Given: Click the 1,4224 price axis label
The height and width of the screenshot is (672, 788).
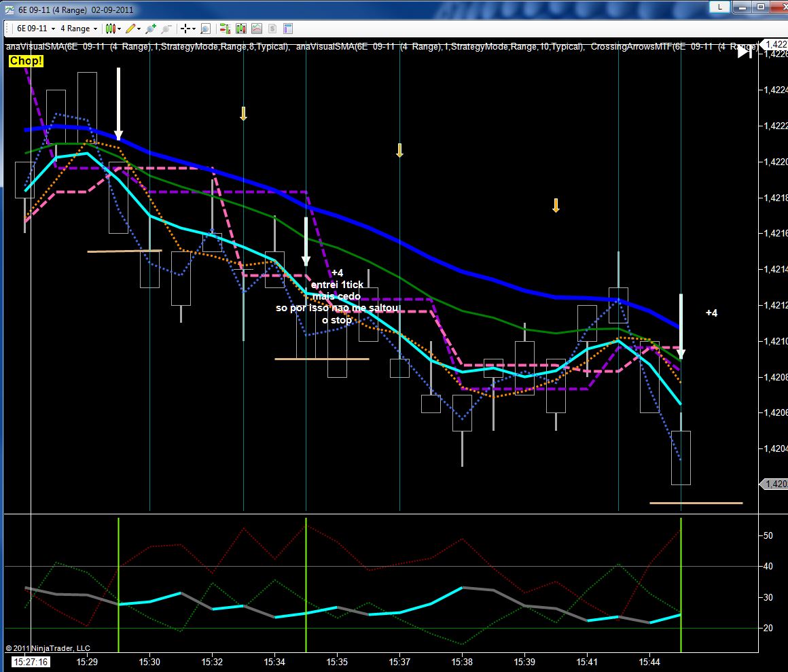Looking at the screenshot, I should pos(776,90).
